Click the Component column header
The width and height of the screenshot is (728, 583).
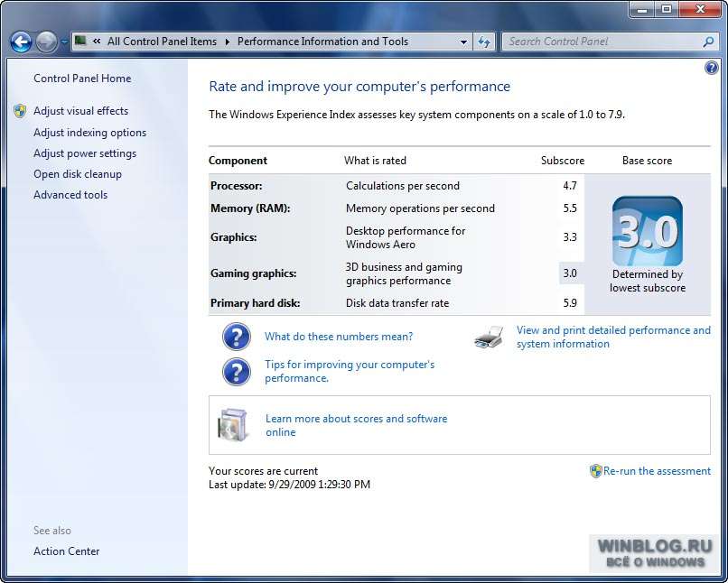coord(238,161)
